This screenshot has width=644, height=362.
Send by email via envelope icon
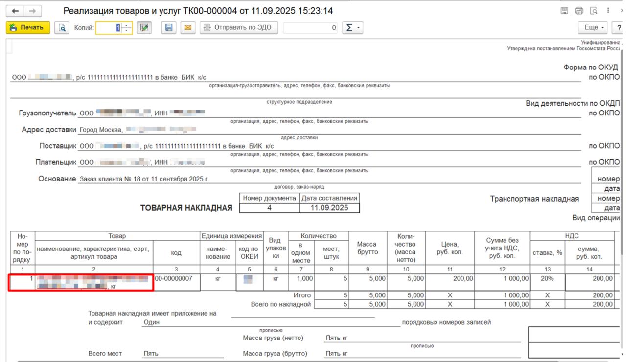tap(187, 28)
